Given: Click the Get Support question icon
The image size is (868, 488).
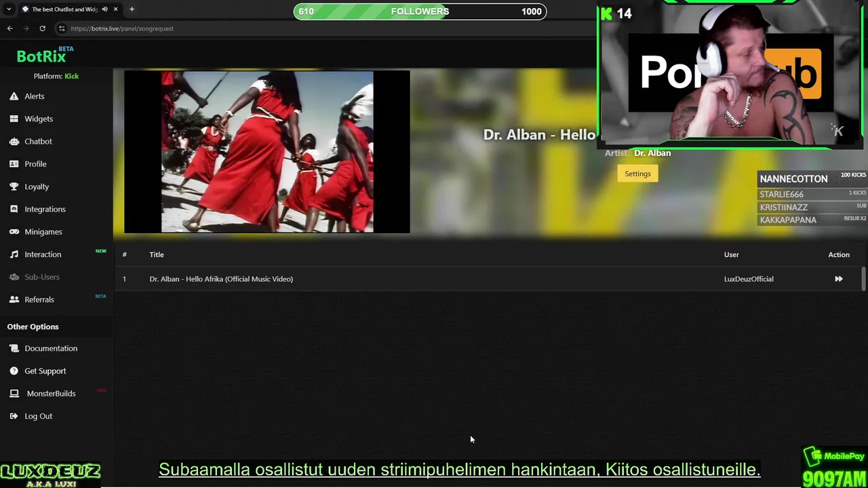Looking at the screenshot, I should click(x=14, y=371).
